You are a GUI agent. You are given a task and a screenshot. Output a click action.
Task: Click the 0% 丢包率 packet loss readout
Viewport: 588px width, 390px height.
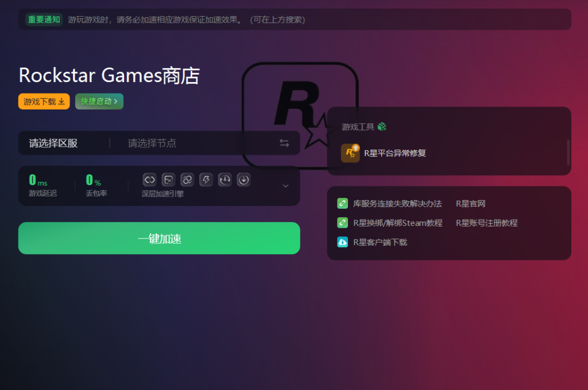click(96, 185)
